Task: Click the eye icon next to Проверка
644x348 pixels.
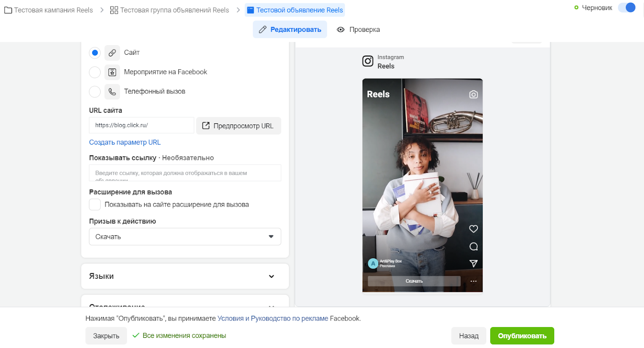Action: pos(341,29)
